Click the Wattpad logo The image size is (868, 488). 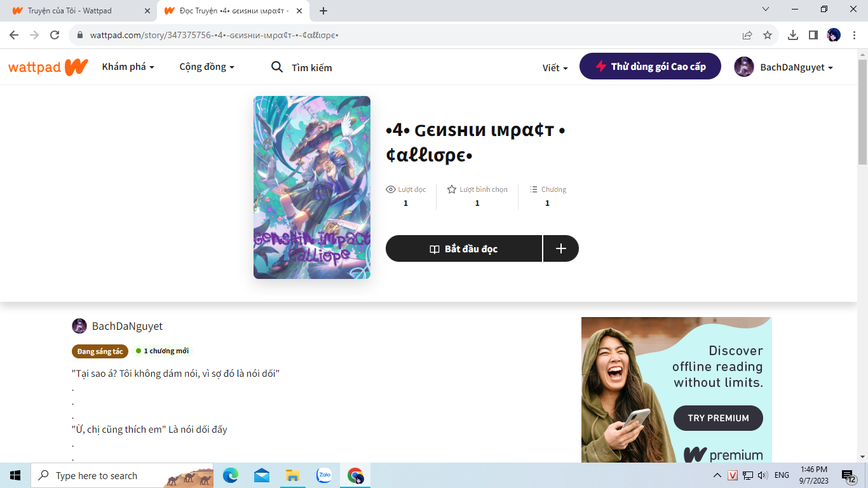48,67
